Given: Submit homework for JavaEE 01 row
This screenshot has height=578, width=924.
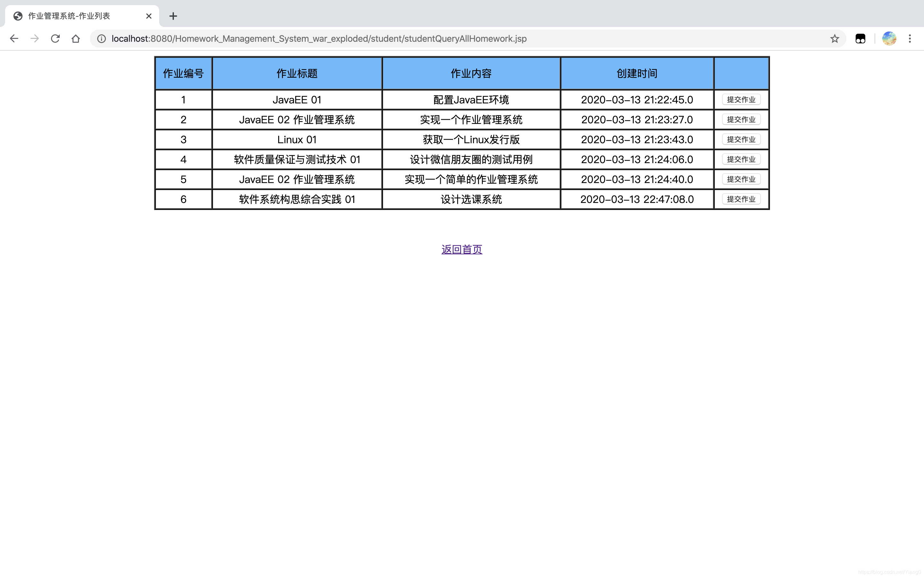Looking at the screenshot, I should click(x=741, y=100).
